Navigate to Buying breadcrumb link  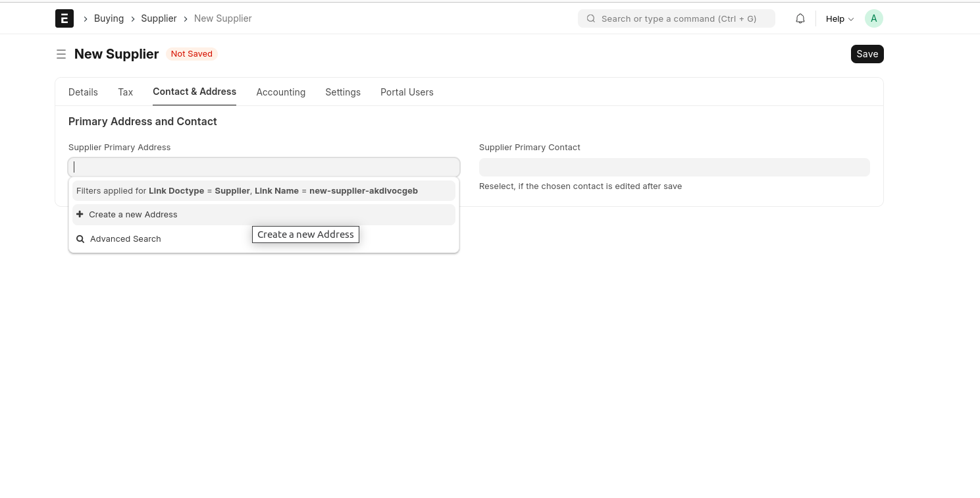(x=109, y=18)
